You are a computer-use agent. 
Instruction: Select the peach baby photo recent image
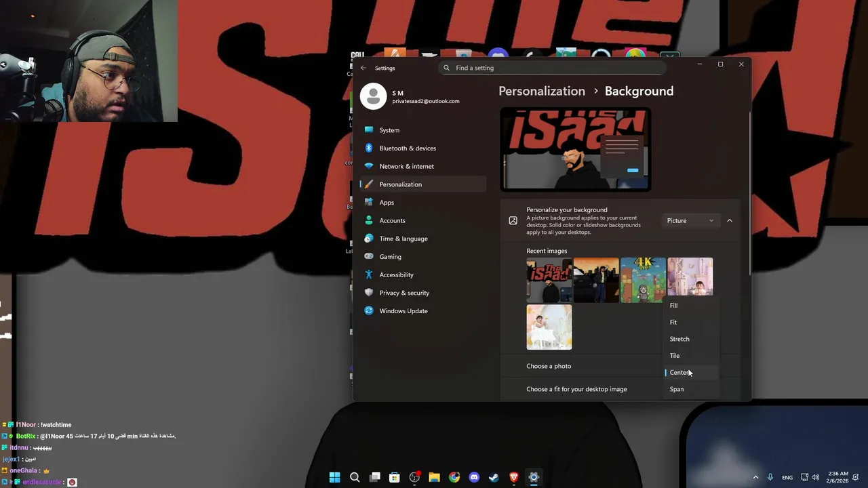coord(549,327)
